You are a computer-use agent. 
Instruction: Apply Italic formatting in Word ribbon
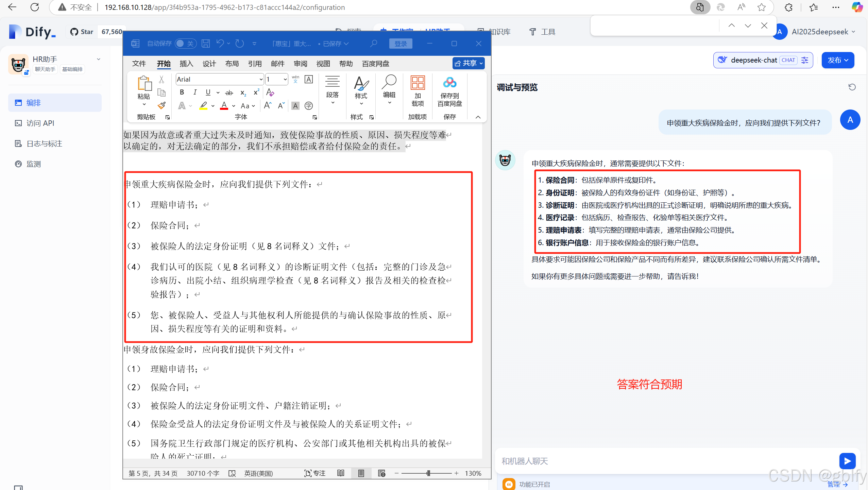click(195, 92)
